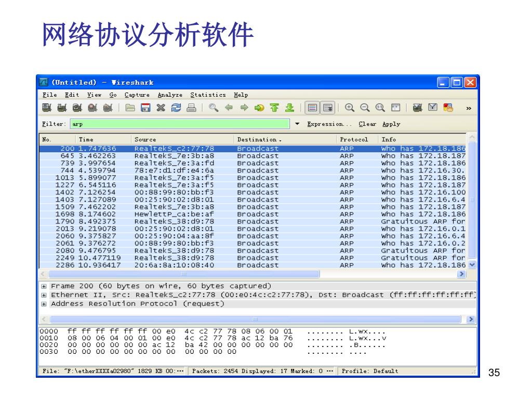
Task: Select packet 744 from 78:e7:d1:df:e4:6a
Action: 253,170
